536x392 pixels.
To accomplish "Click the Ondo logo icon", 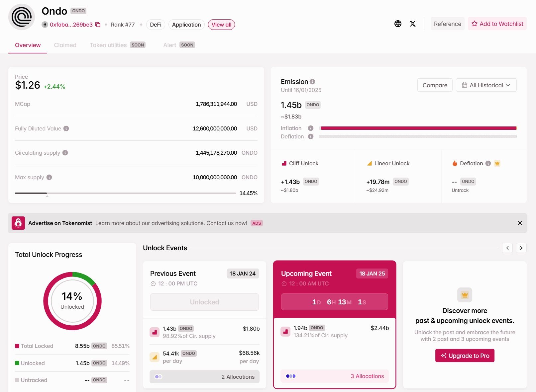I will 22,17.
